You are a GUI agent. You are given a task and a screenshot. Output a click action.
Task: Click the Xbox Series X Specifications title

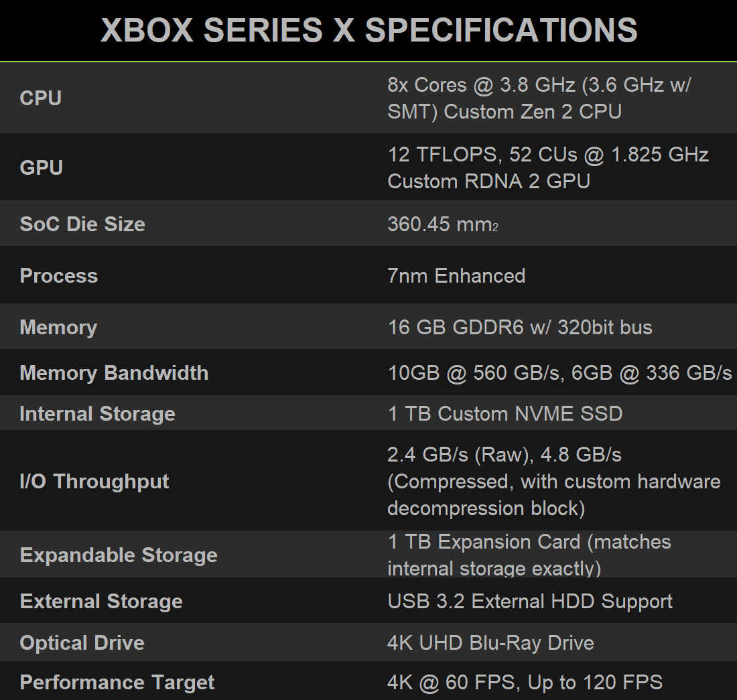tap(368, 30)
